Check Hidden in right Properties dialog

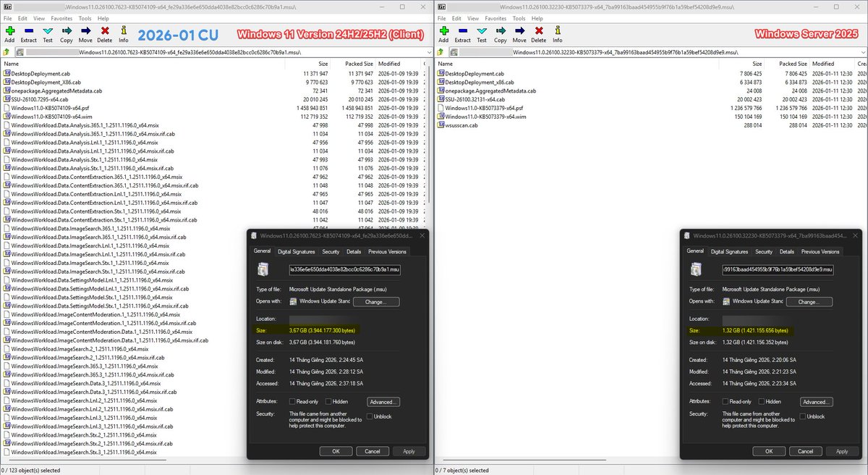(x=762, y=402)
